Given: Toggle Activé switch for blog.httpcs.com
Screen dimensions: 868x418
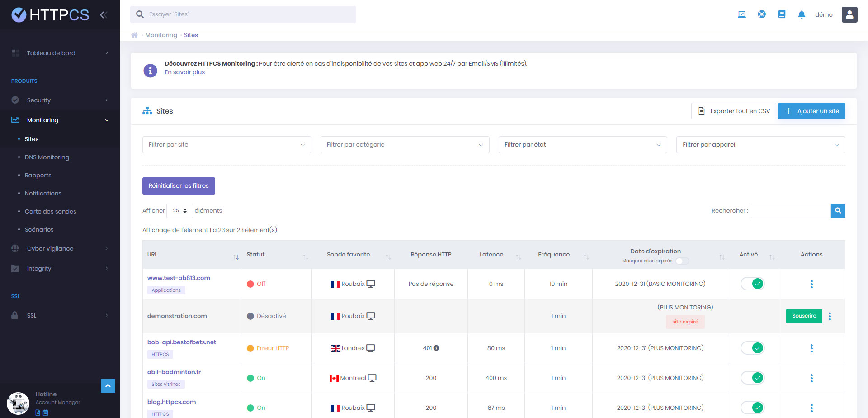Looking at the screenshot, I should click(x=753, y=408).
